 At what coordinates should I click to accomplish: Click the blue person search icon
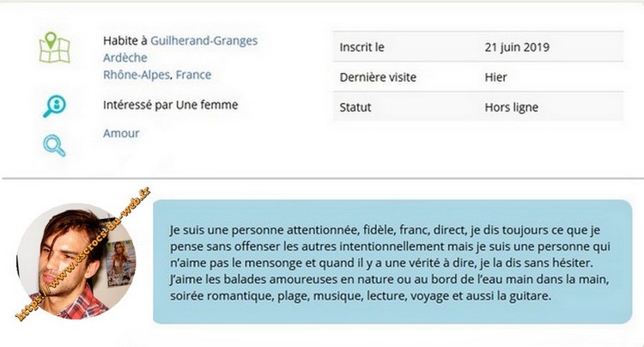(55, 105)
